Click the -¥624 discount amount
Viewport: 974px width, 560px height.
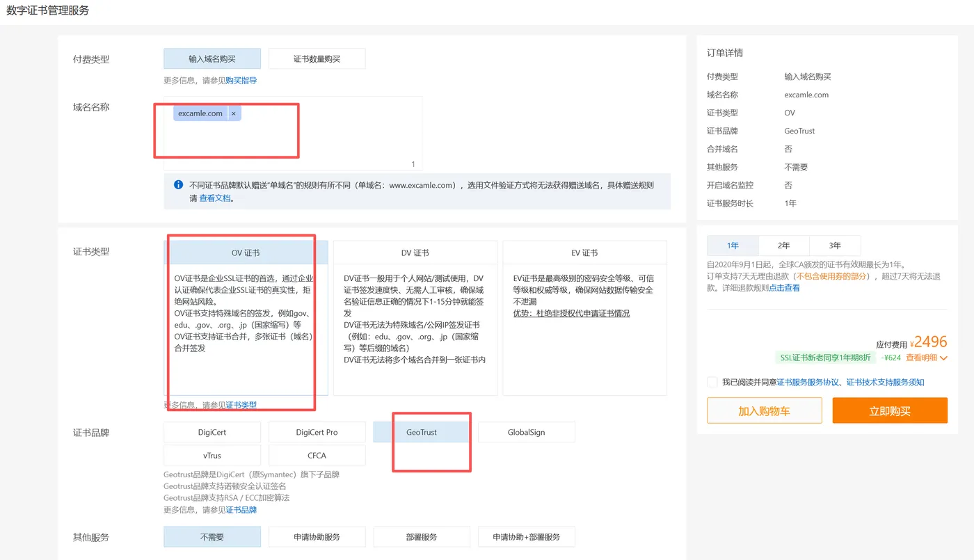891,358
